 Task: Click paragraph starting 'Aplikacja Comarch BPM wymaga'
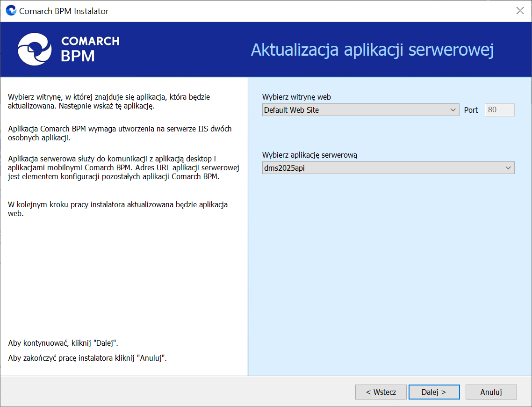pyautogui.click(x=120, y=133)
